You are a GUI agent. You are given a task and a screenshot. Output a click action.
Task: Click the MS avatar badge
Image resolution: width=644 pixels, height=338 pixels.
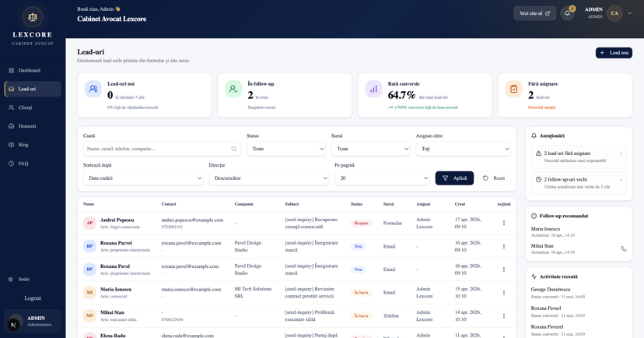point(89,315)
